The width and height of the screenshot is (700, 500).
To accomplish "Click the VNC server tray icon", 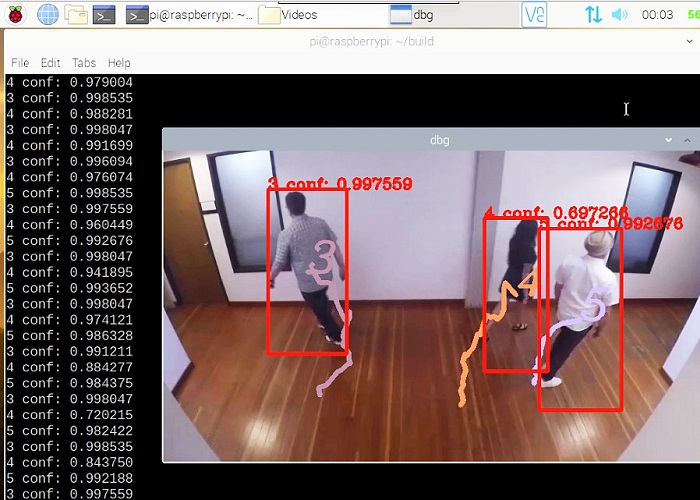I will pyautogui.click(x=535, y=14).
